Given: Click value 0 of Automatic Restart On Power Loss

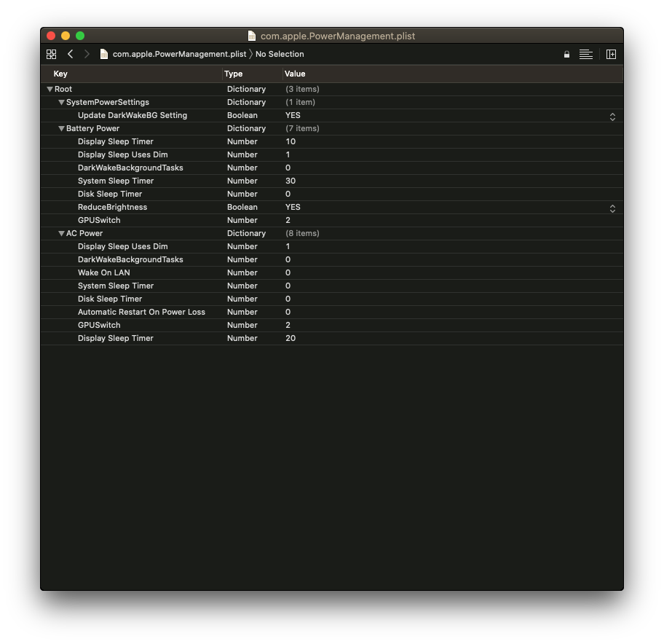Looking at the screenshot, I should pos(288,313).
